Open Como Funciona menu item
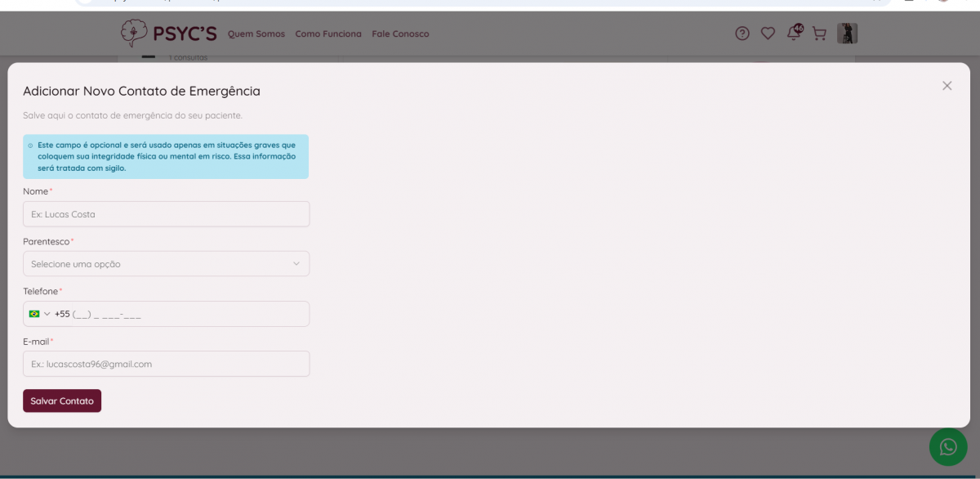The width and height of the screenshot is (980, 479). pyautogui.click(x=328, y=34)
